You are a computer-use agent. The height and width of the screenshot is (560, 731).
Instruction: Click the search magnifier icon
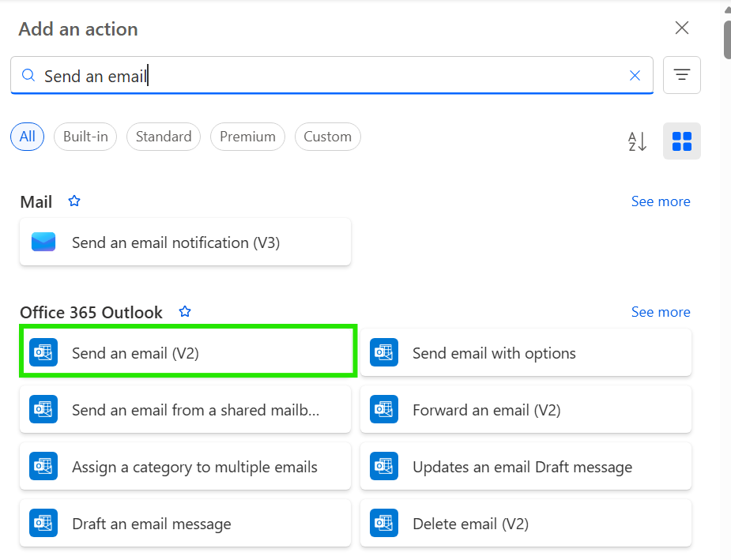(x=28, y=76)
